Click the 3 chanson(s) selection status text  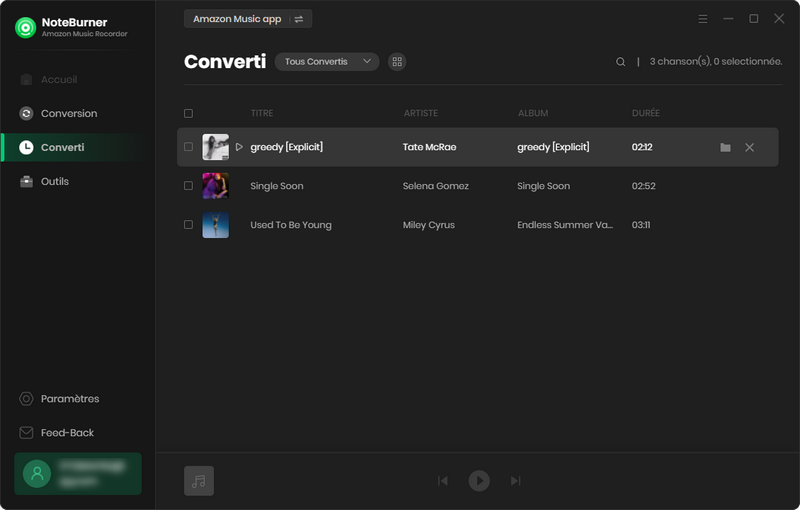coord(716,62)
